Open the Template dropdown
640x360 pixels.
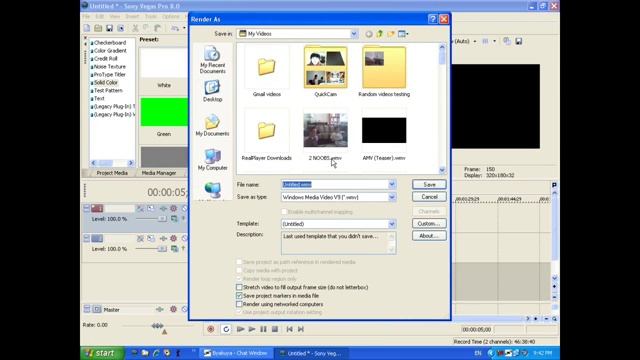point(392,224)
